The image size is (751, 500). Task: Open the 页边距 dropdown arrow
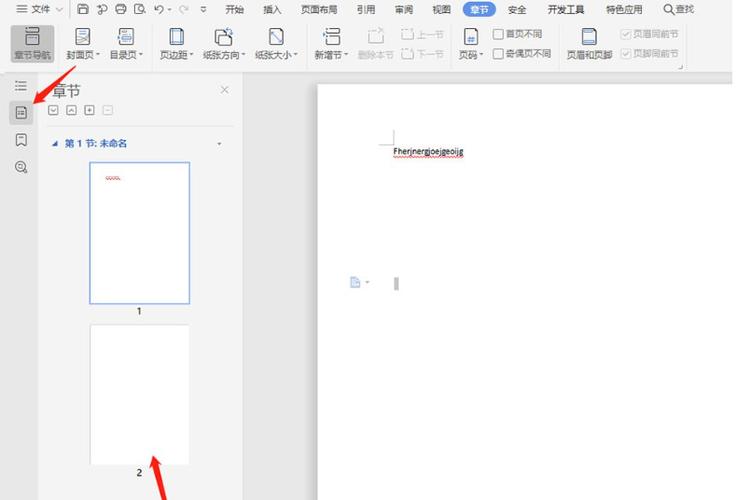[191, 55]
